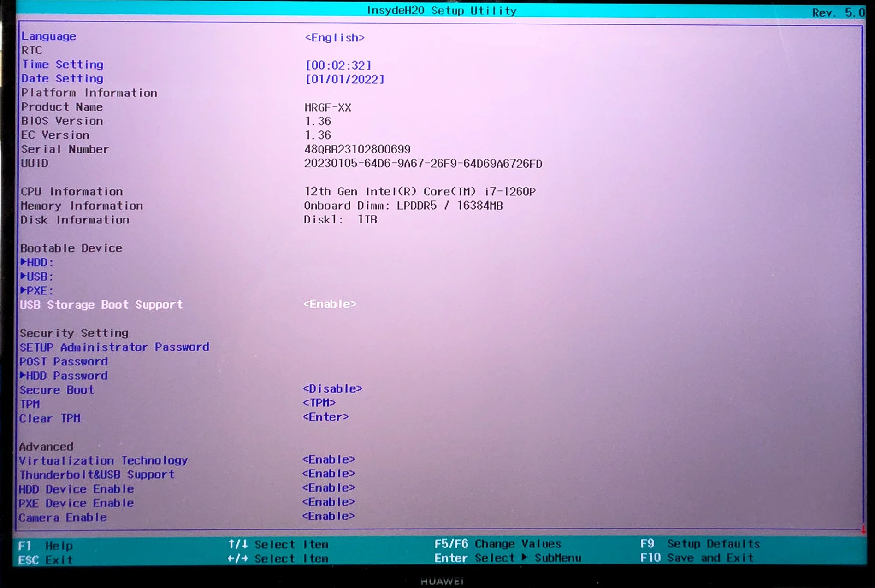Click the Disk1: 1TB value

(341, 219)
